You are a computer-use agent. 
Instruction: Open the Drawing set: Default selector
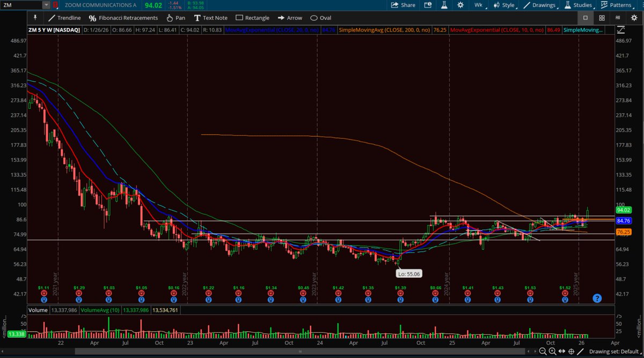coord(615,352)
